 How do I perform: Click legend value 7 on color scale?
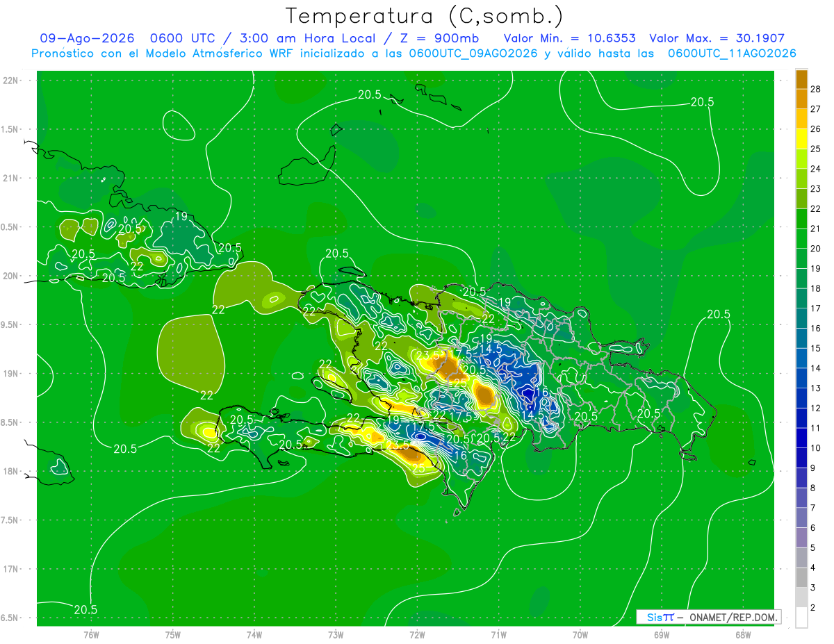coord(814,508)
